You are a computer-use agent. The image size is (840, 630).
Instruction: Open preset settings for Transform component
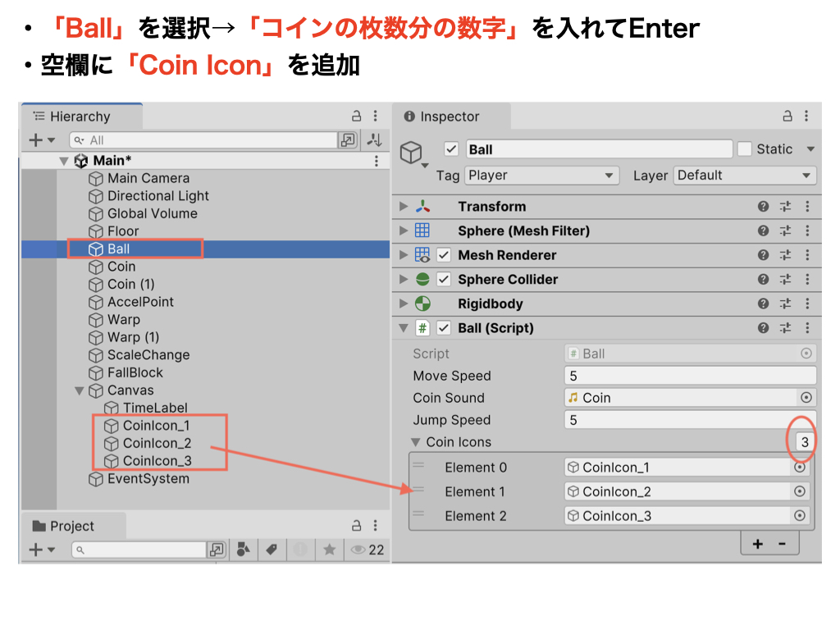pos(785,207)
